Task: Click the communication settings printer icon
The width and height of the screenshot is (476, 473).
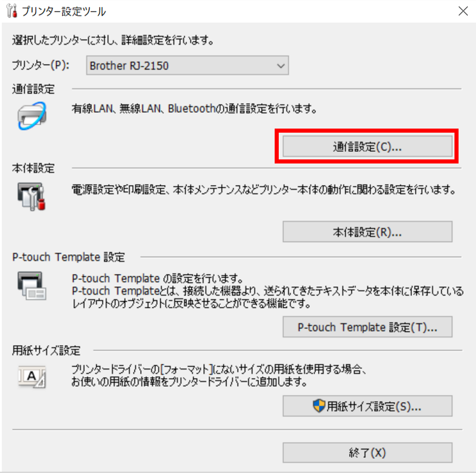Action: coord(32,116)
